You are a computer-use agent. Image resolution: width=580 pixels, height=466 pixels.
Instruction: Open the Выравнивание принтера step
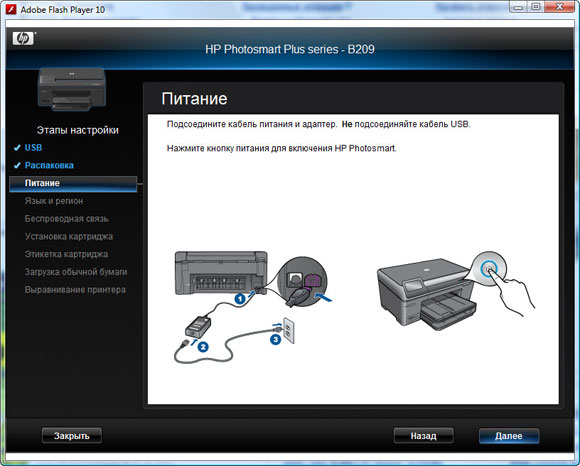pyautogui.click(x=75, y=290)
